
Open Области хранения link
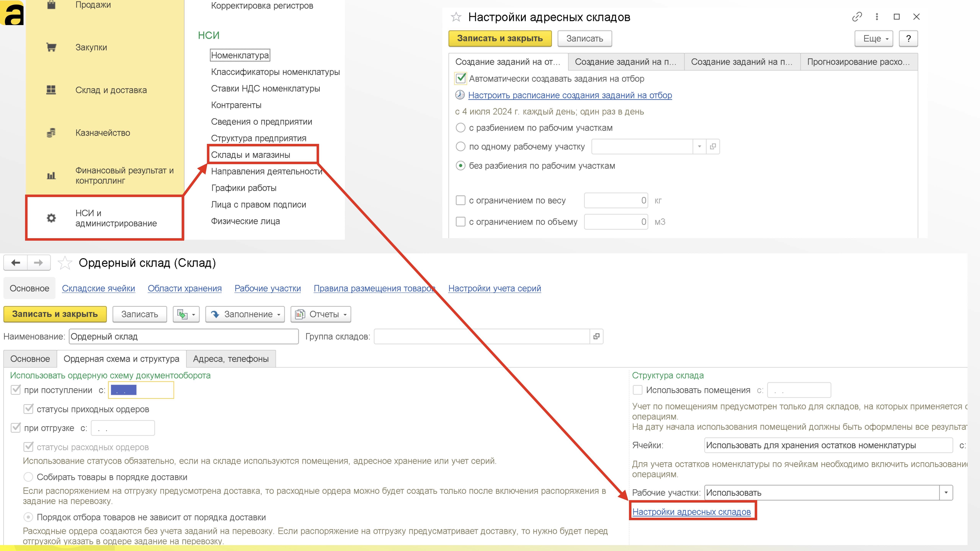click(185, 288)
